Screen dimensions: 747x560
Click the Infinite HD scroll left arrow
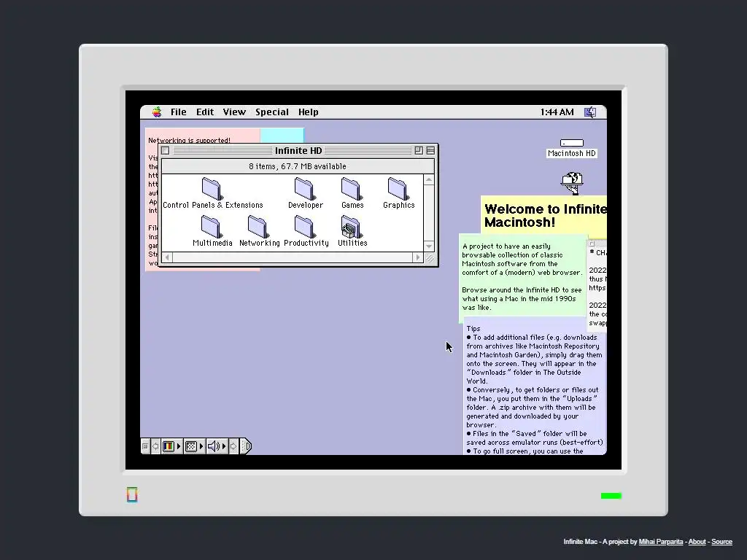point(167,257)
